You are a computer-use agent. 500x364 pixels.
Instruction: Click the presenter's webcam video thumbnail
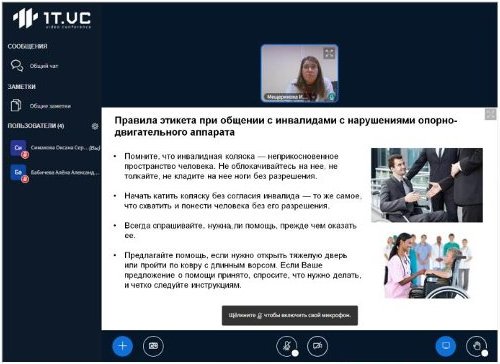[299, 73]
